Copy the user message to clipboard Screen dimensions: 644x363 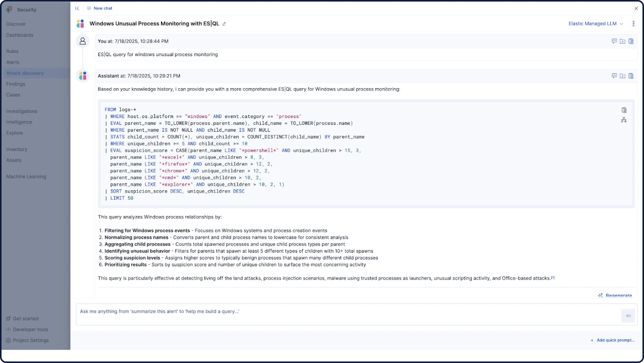631,41
